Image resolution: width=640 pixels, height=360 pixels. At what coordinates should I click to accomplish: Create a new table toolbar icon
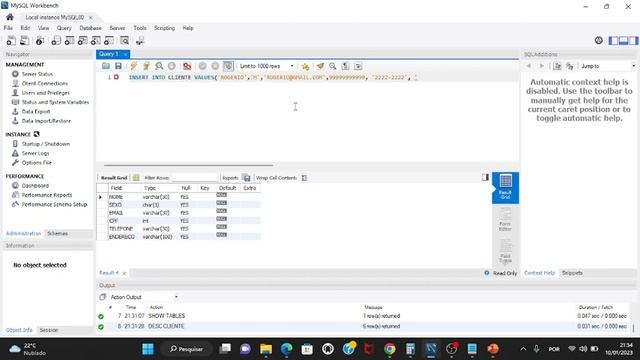(69, 40)
